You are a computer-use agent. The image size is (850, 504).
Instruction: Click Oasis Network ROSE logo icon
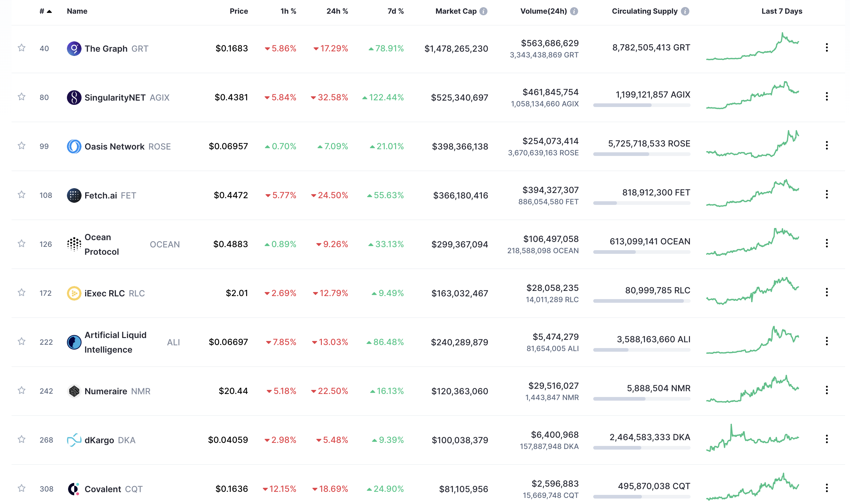tap(74, 147)
